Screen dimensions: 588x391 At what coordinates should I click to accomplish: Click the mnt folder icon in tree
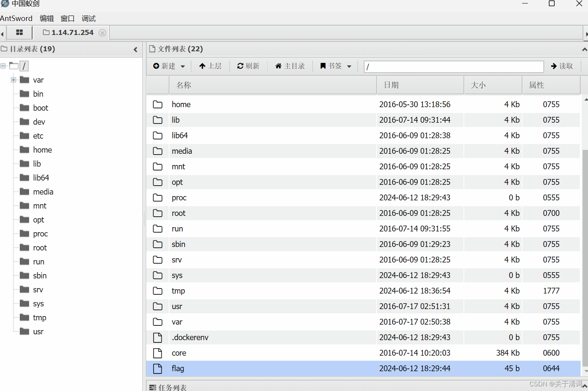point(24,205)
